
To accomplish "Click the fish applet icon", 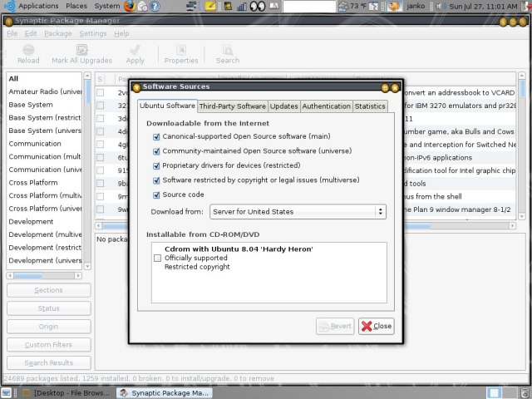I will (x=393, y=6).
